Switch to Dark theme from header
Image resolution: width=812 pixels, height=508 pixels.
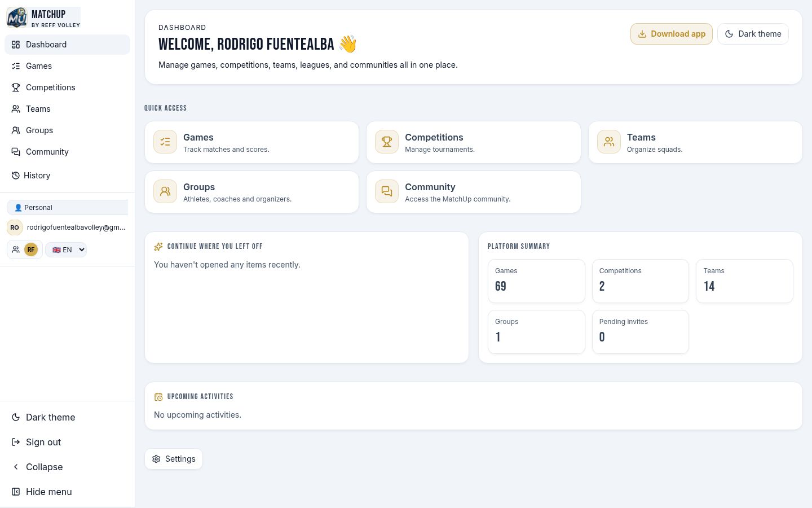(753, 34)
